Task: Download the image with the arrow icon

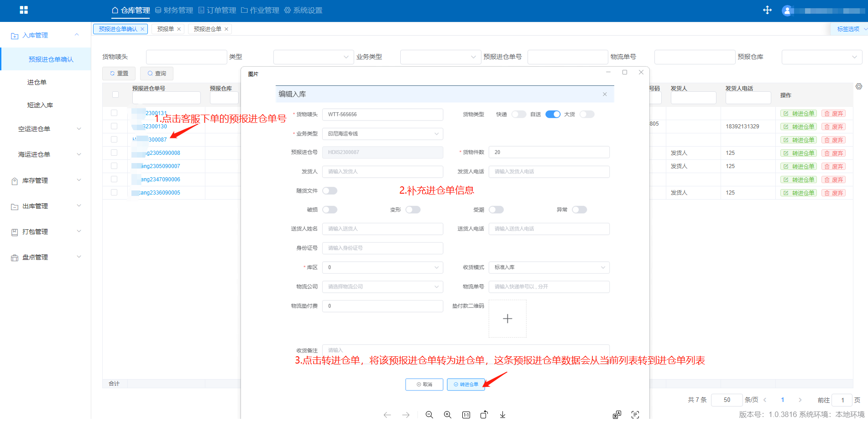Action: (x=502, y=415)
